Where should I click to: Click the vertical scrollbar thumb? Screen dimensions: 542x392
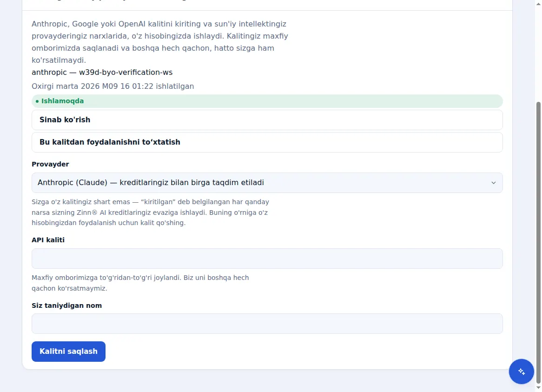[x=538, y=242]
